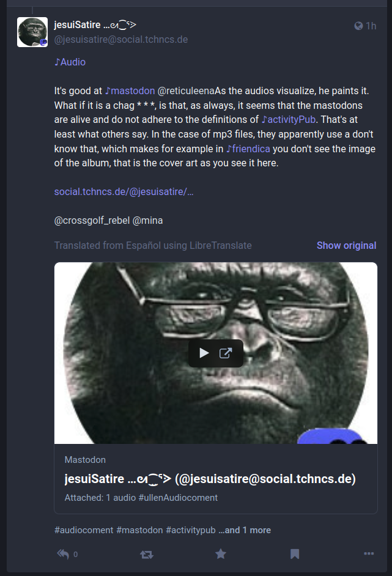Open the social.tchncs.de/@jesuisatire link
This screenshot has height=576, width=392.
pyautogui.click(x=124, y=192)
